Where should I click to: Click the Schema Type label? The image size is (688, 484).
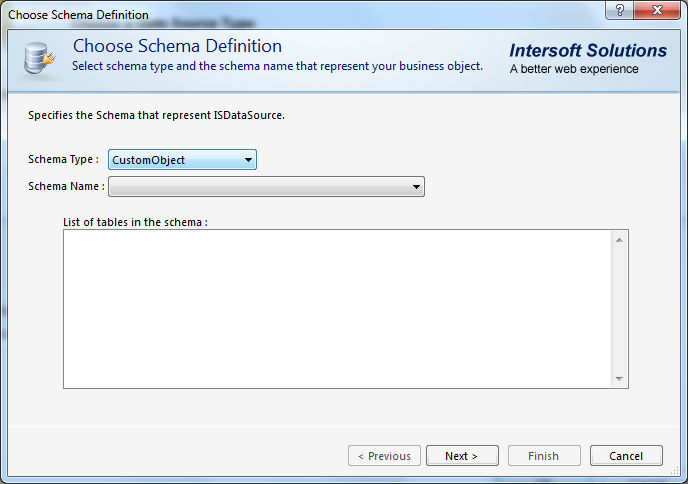[63, 159]
